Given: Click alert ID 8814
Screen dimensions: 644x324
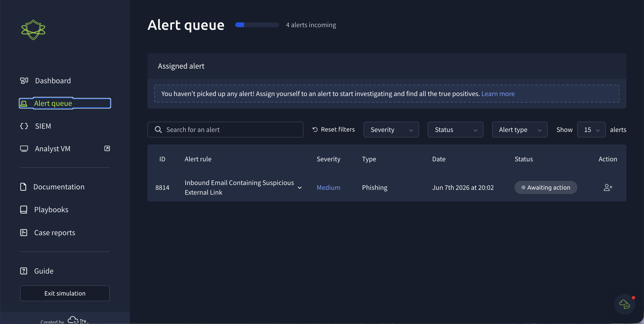Looking at the screenshot, I should [x=162, y=187].
